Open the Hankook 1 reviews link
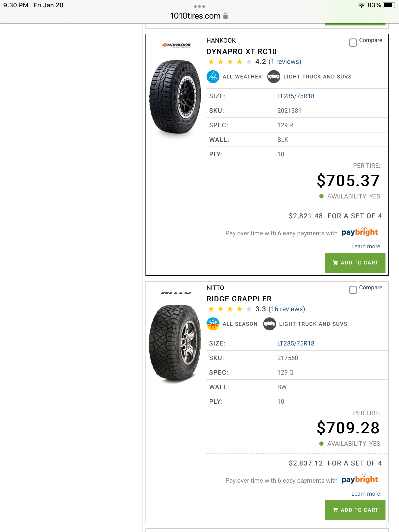 pyautogui.click(x=285, y=62)
